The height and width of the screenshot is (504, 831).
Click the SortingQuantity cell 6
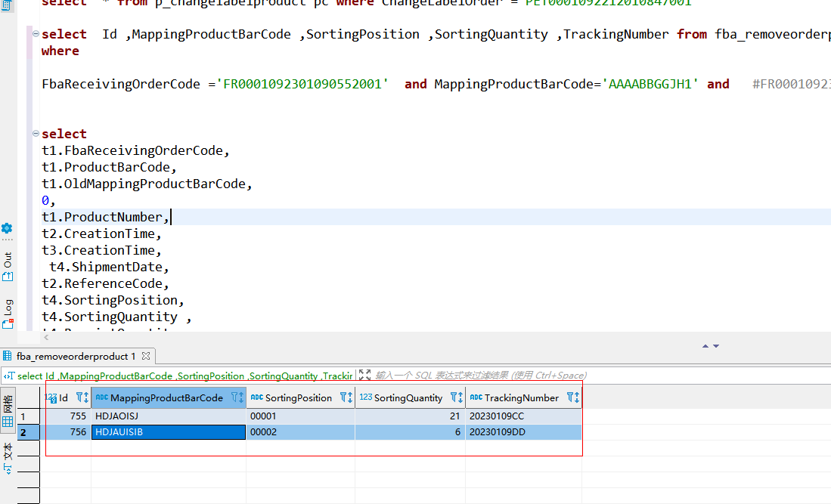tap(410, 432)
